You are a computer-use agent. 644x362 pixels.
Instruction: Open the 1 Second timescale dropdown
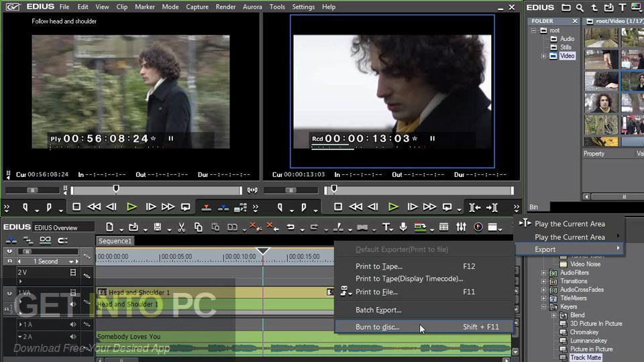71,261
